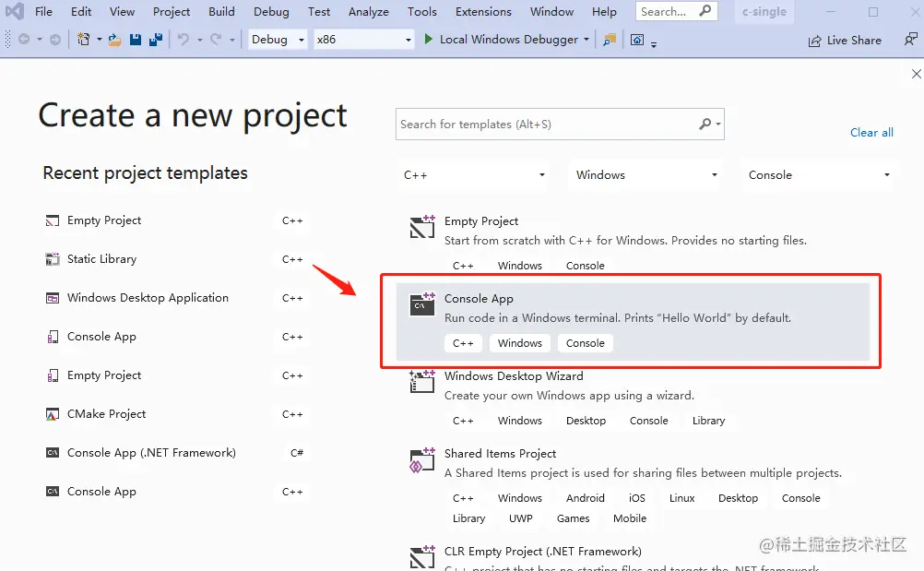Click the CMake Project recent template

click(104, 413)
